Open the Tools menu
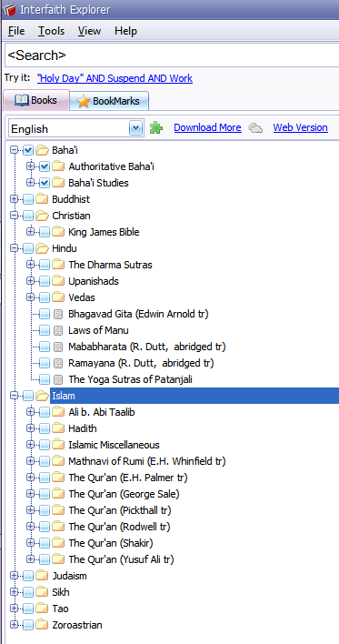This screenshot has height=644, width=339. pos(51,31)
